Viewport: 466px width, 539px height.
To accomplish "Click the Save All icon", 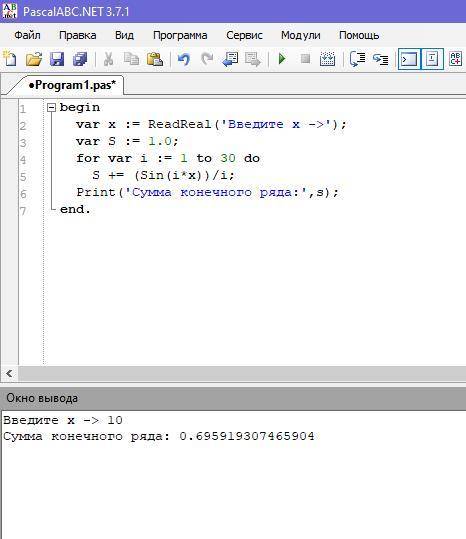I will pyautogui.click(x=80, y=59).
